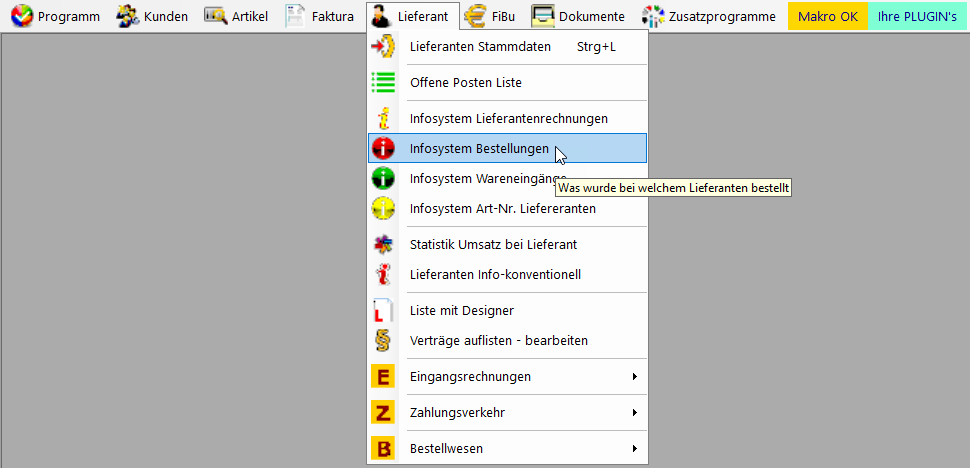
Task: Open Infosystem Wareneingänge
Action: pos(508,179)
